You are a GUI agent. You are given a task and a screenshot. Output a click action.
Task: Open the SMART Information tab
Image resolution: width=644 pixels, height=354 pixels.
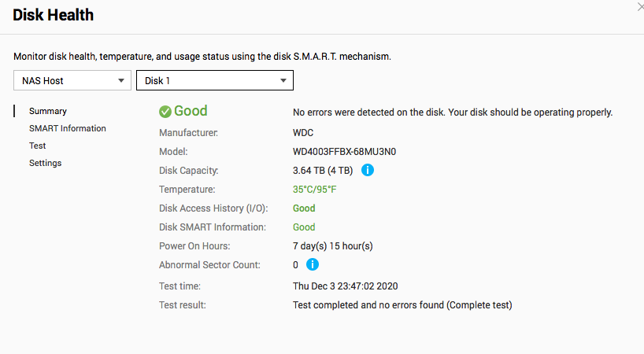[x=68, y=128]
